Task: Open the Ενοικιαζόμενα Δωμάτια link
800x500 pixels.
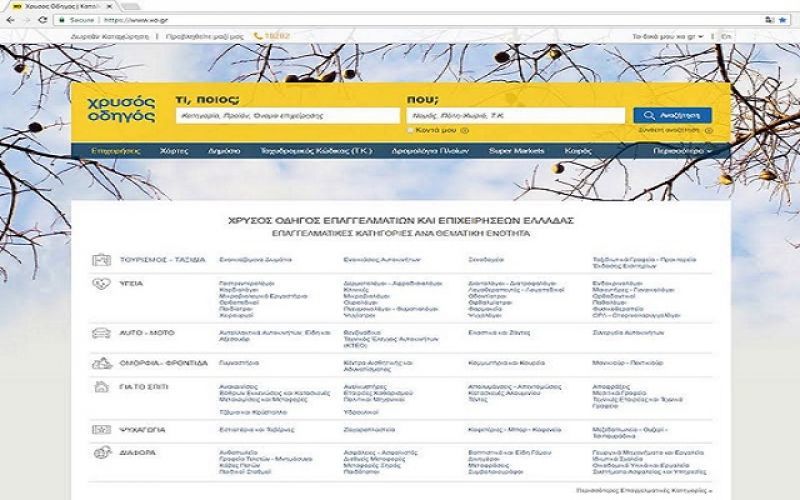Action: 256,260
